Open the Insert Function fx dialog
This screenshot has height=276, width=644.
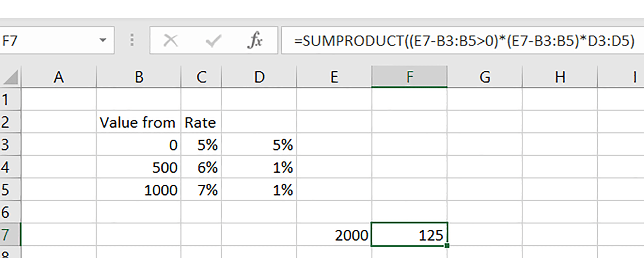point(255,41)
